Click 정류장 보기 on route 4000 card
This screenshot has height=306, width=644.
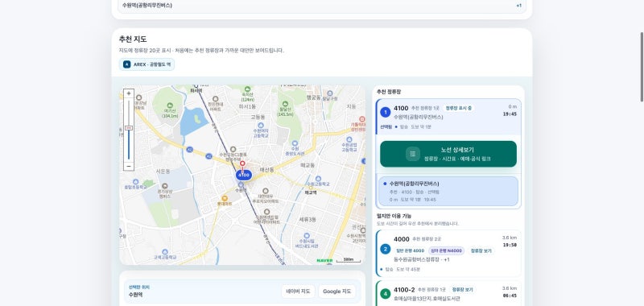pos(481,250)
